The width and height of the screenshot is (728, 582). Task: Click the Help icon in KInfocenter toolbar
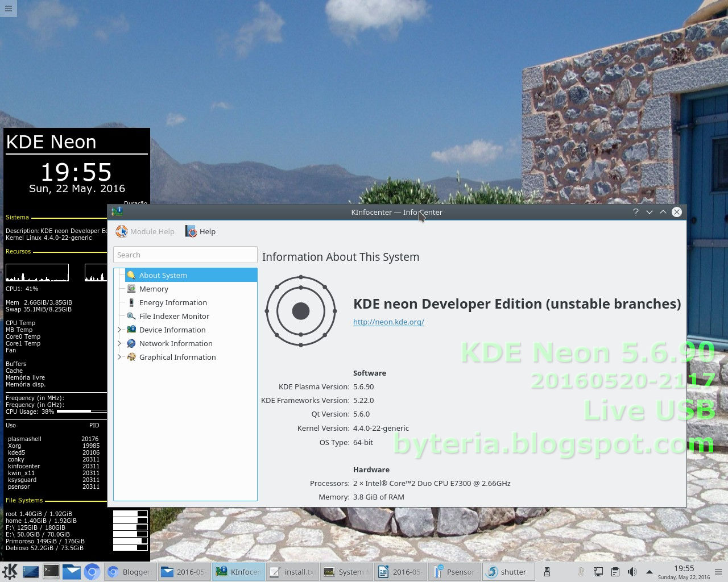pyautogui.click(x=191, y=231)
